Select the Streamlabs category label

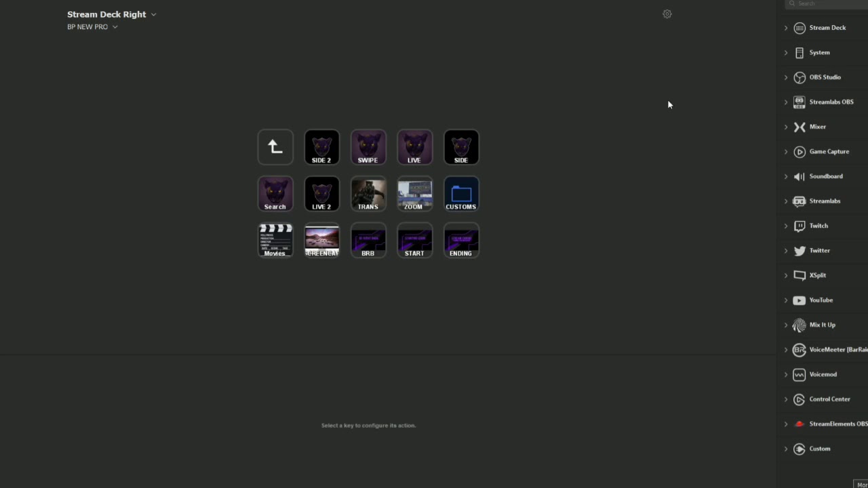pyautogui.click(x=825, y=201)
